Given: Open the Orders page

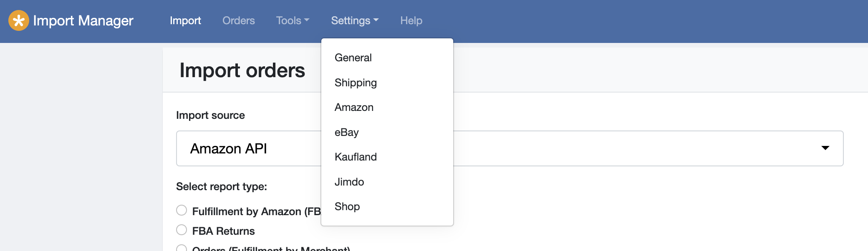Looking at the screenshot, I should click(238, 20).
